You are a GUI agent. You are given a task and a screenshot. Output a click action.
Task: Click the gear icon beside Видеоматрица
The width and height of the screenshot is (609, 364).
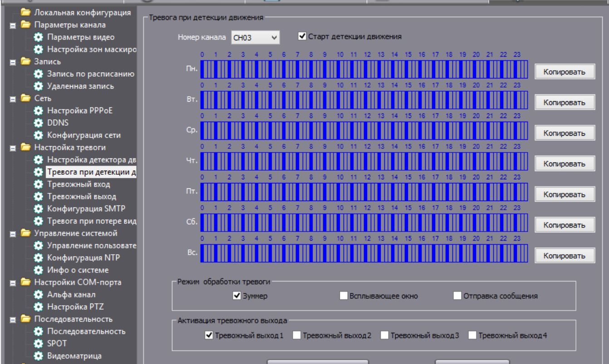point(39,356)
